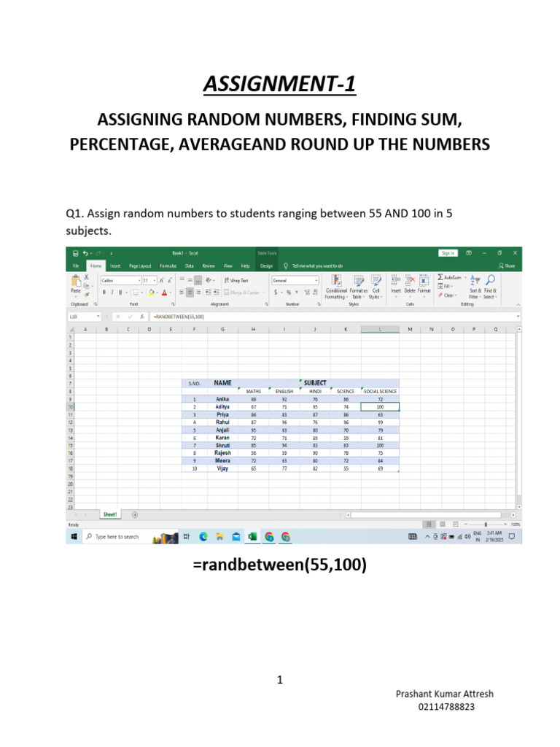The width and height of the screenshot is (560, 747).
Task: Open Conditional Formatting menu
Action: (x=336, y=287)
